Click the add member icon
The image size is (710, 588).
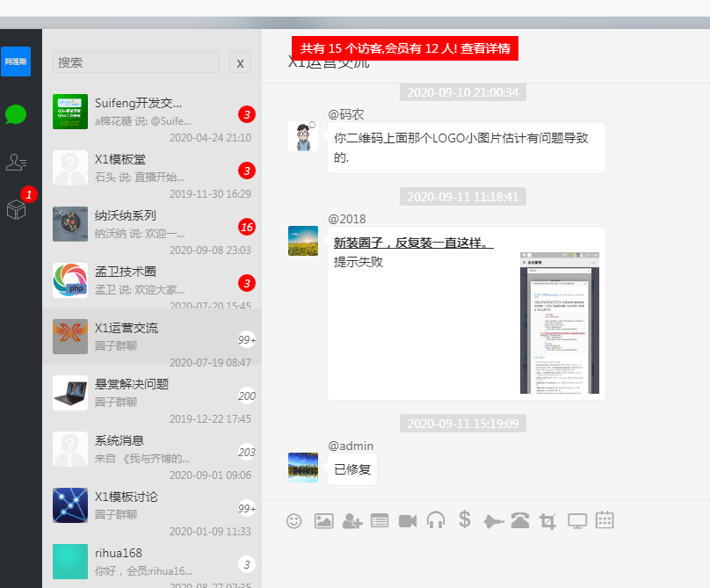(352, 520)
